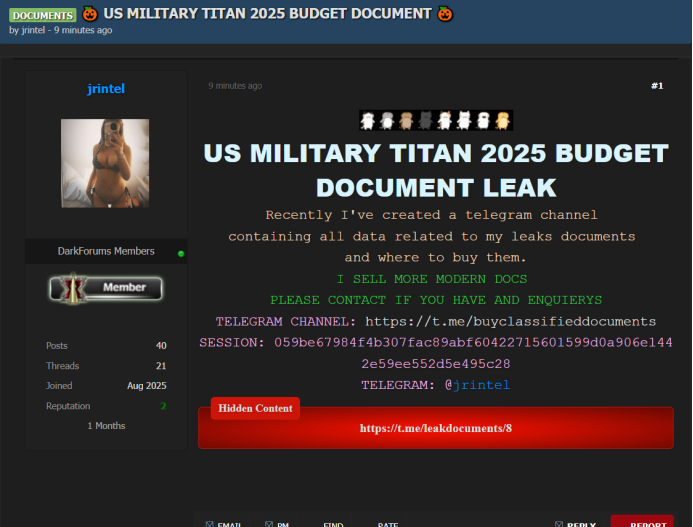Screen dimensions: 693x527
Task: Click the Find button under the post
Action: [x=333, y=524]
